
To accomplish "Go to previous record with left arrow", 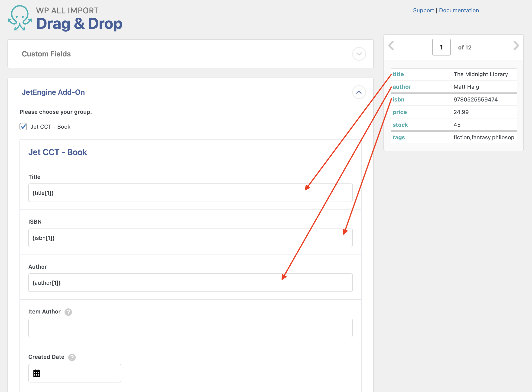I will pos(391,46).
